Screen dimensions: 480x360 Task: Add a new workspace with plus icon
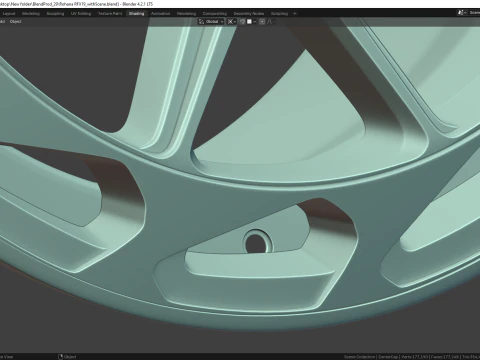[x=295, y=14]
